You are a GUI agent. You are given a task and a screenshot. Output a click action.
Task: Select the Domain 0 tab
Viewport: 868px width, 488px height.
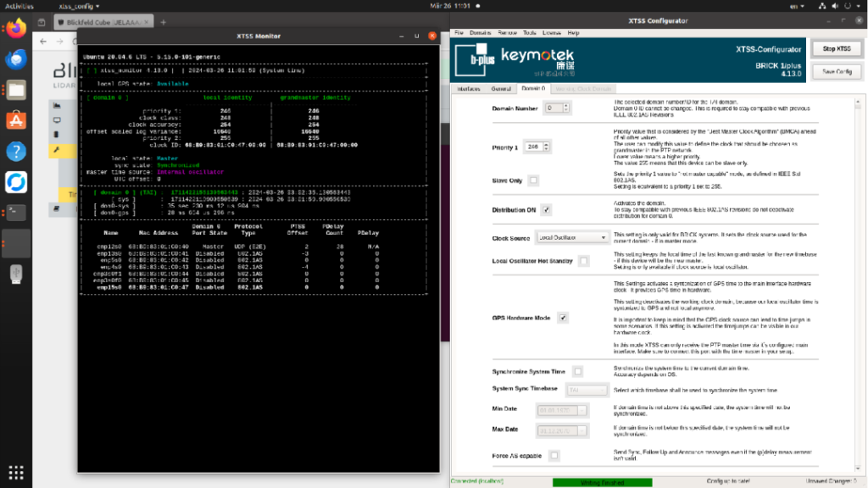533,88
